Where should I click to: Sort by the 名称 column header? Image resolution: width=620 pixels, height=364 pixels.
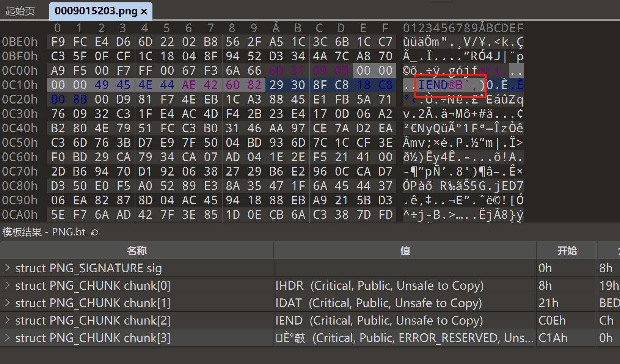tap(137, 250)
